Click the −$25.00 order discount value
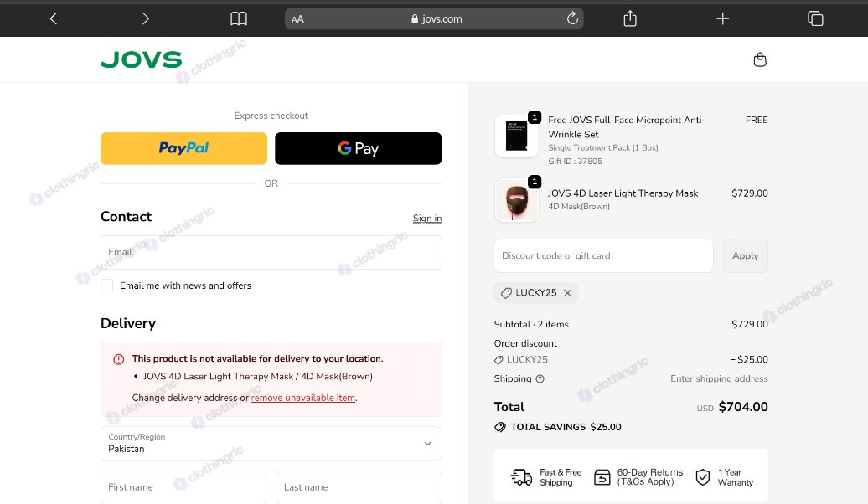Viewport: 868px width, 504px height. pyautogui.click(x=748, y=360)
